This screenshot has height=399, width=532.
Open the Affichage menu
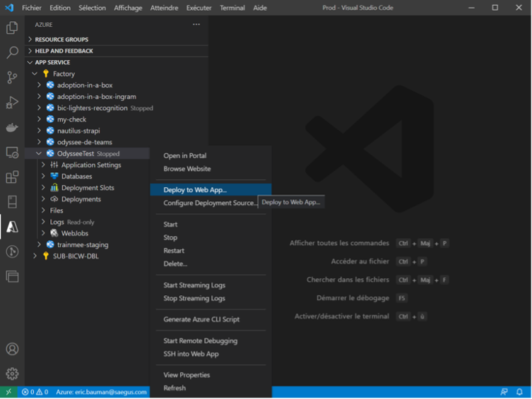click(x=128, y=8)
